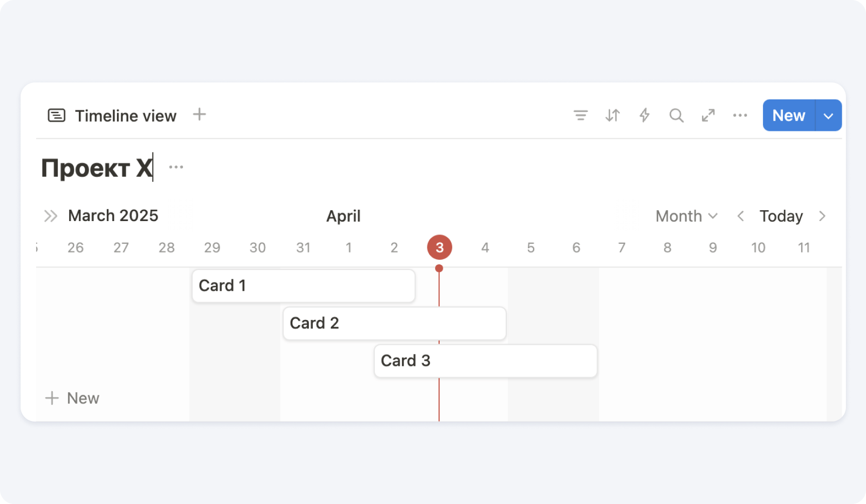This screenshot has height=504, width=866.
Task: Open automations lightning bolt icon
Action: tap(644, 115)
